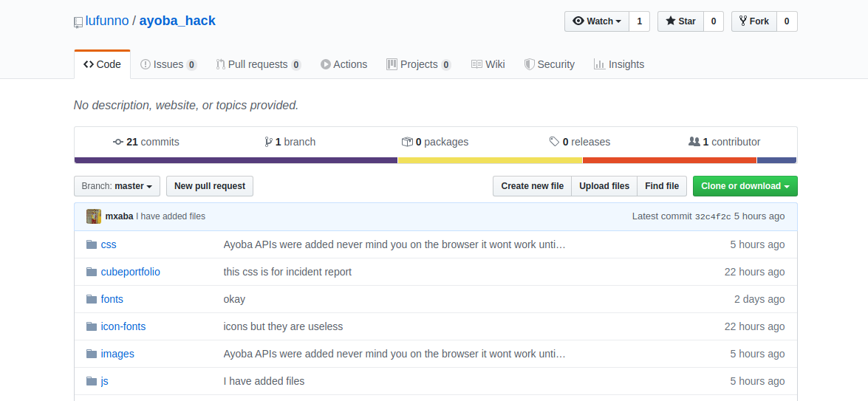Go to the Insights tab
This screenshot has height=401, width=868.
pyautogui.click(x=618, y=64)
